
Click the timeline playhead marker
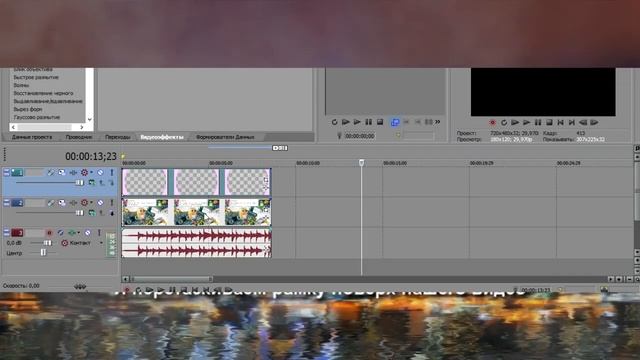click(x=361, y=163)
